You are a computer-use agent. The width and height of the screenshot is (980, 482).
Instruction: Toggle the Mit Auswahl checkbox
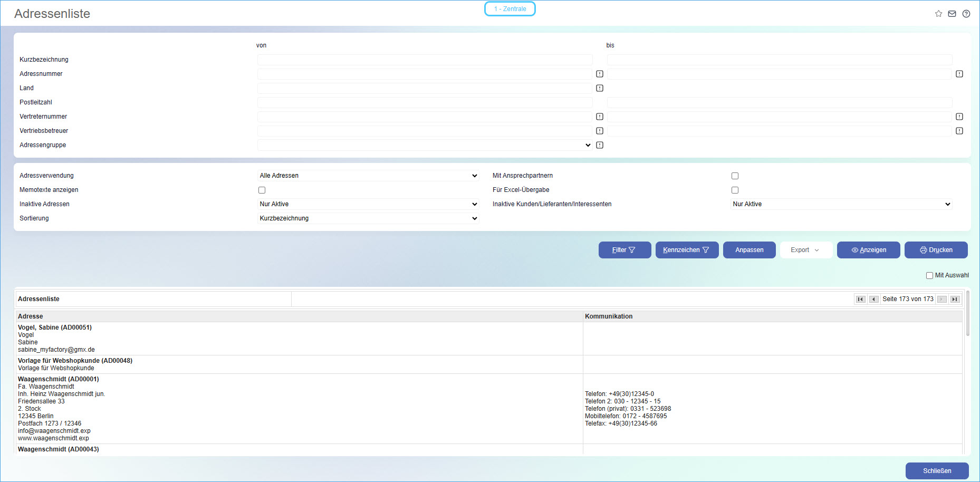pos(929,275)
